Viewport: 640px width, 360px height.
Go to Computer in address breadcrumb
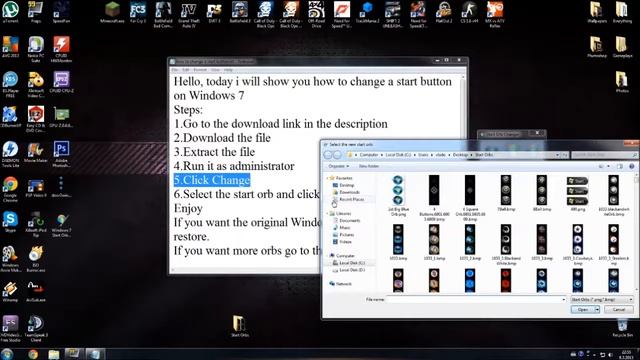(x=369, y=155)
